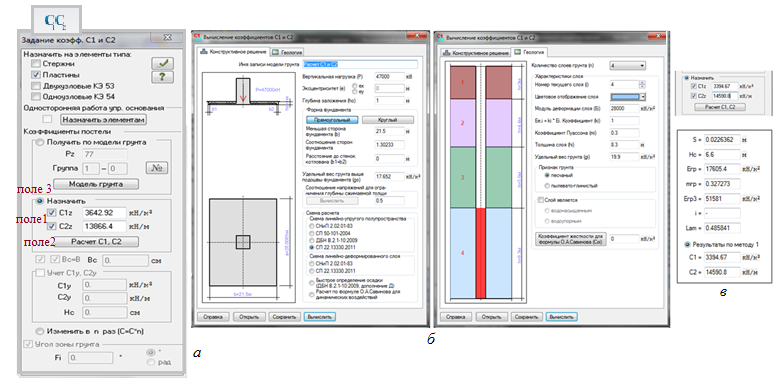
Task: Enable the Стержни checkbox
Action: pyautogui.click(x=36, y=64)
